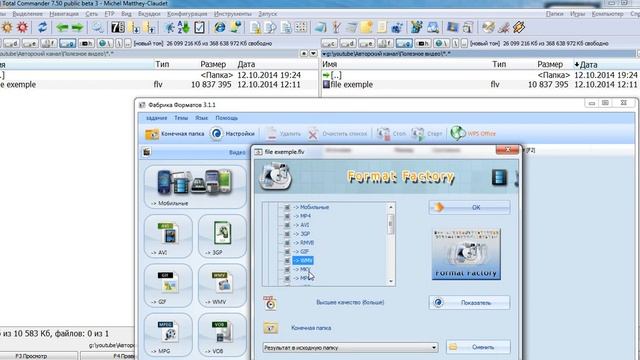Viewport: 640px width, 360px height.
Task: Select drive f in the right panel
Action: click(x=385, y=43)
